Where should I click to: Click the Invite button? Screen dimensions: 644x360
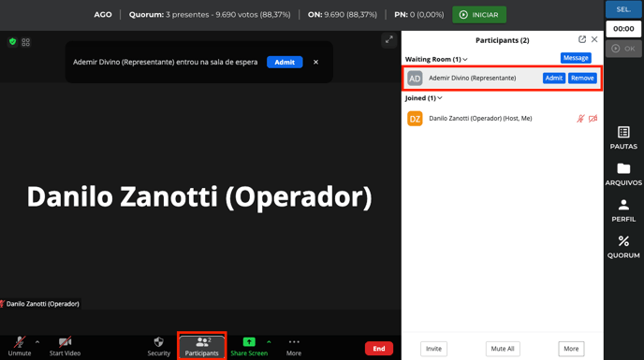click(433, 349)
